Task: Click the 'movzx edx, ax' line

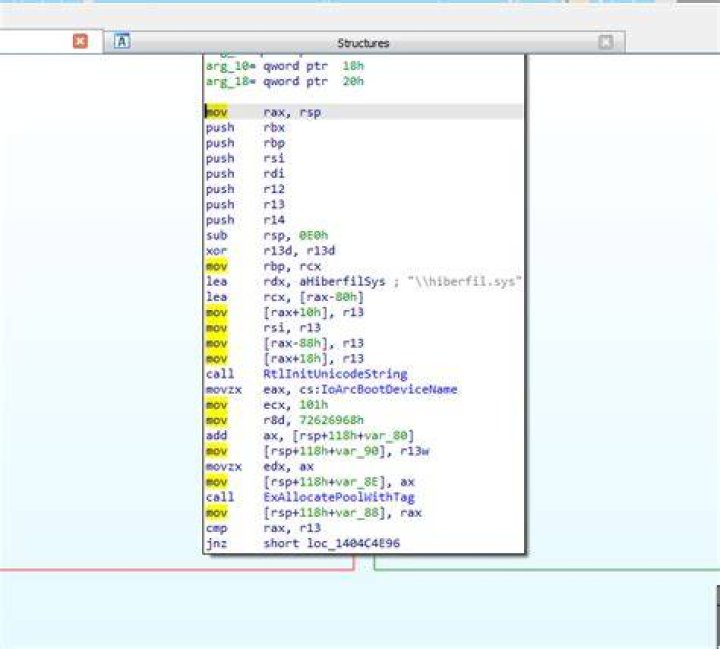Action: pos(259,466)
